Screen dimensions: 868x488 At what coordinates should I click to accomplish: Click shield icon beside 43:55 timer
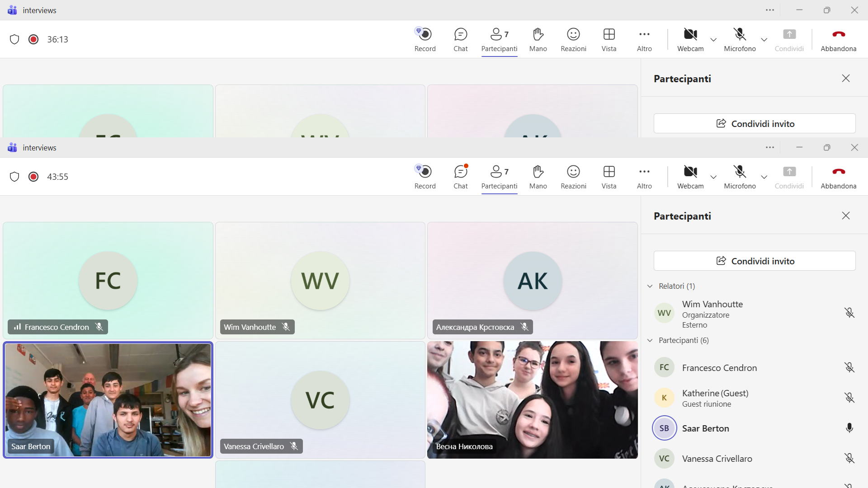point(14,177)
